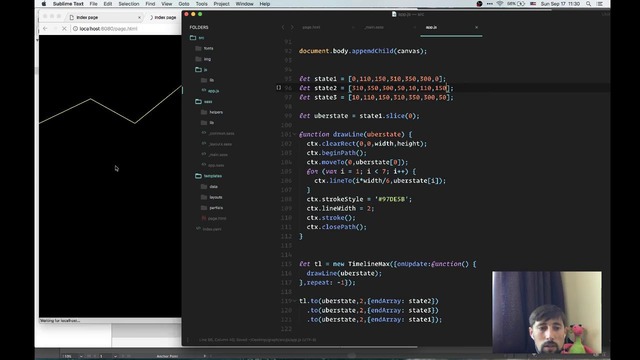This screenshot has height=360, width=640.
Task: Open the Help menu
Action: click(x=265, y=4)
